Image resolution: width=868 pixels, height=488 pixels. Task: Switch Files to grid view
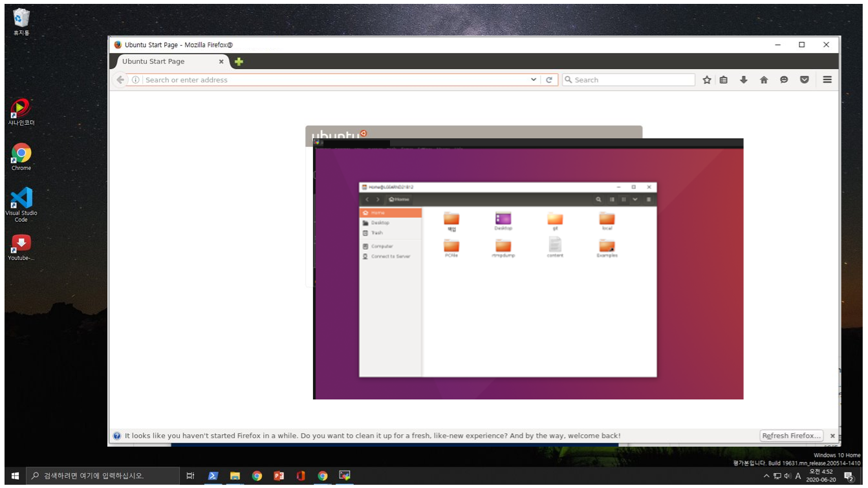point(624,200)
